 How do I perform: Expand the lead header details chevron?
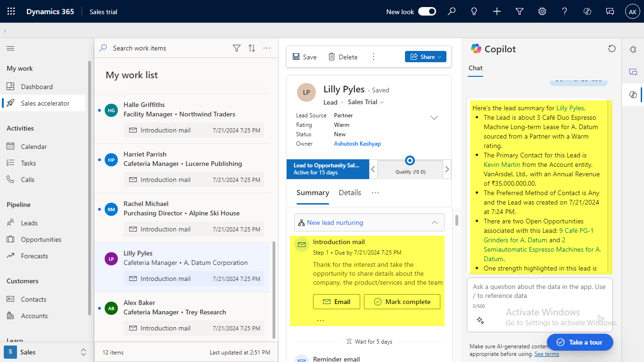click(434, 118)
